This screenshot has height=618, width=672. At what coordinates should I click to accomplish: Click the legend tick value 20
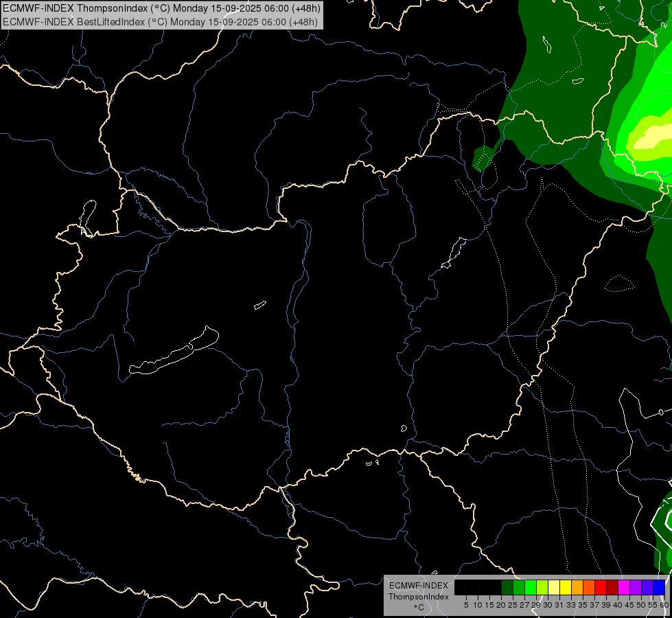pyautogui.click(x=501, y=605)
